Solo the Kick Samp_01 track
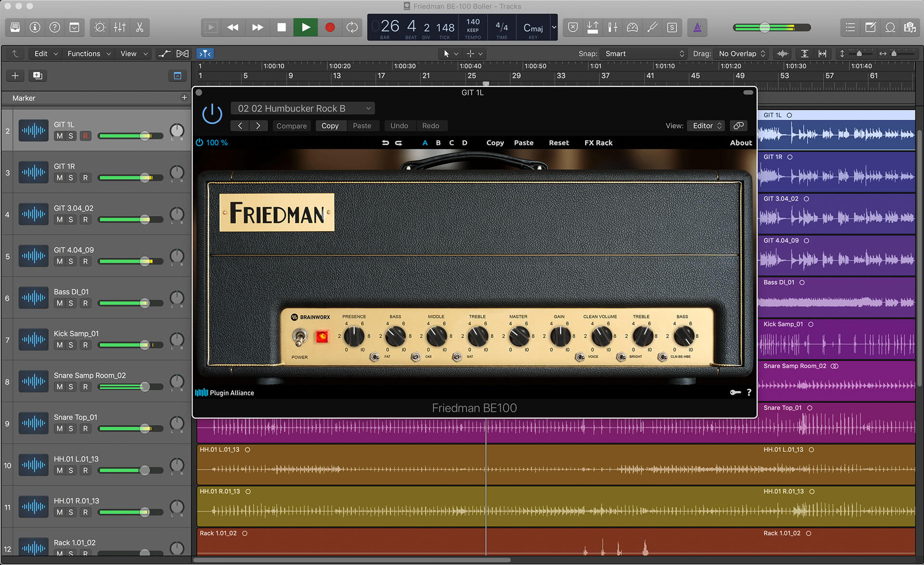 point(71,345)
